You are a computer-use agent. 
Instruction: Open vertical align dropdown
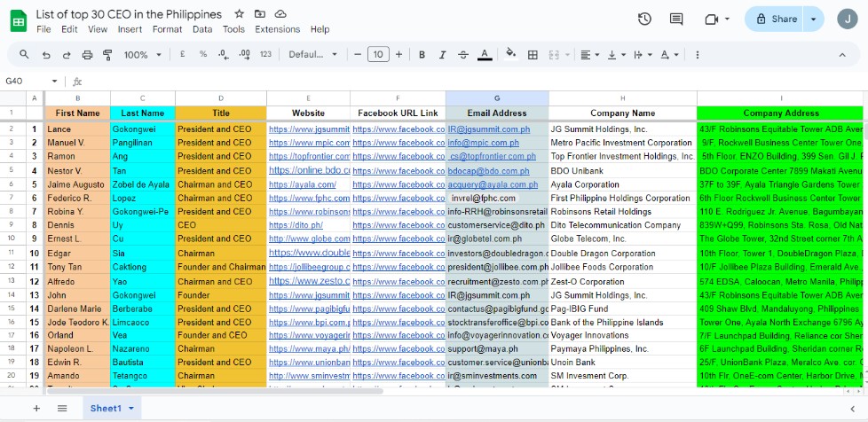617,54
